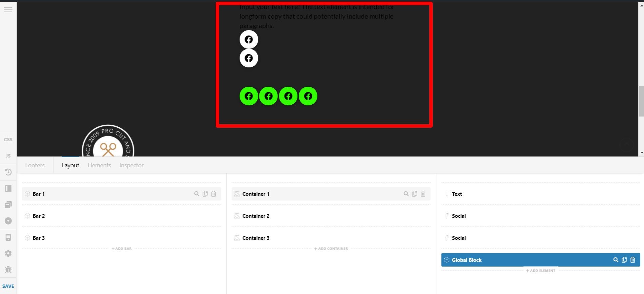Image resolution: width=644 pixels, height=294 pixels.
Task: Select the Bar 3 row
Action: [121, 238]
